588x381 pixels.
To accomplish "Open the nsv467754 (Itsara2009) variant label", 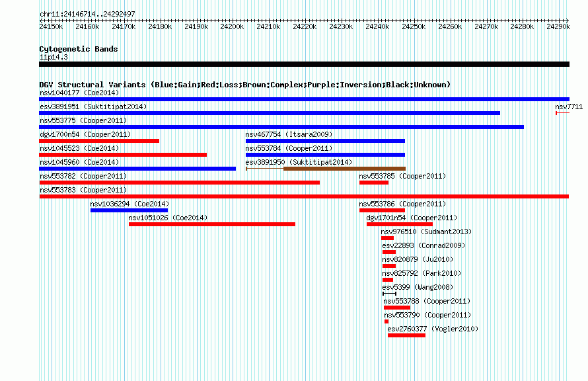I will click(289, 134).
